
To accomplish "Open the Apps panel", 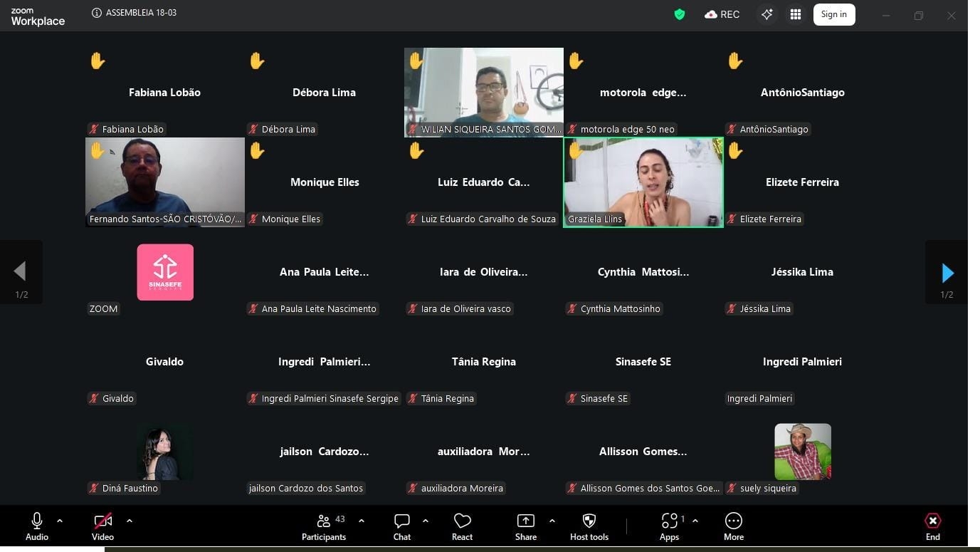I will coord(669,527).
